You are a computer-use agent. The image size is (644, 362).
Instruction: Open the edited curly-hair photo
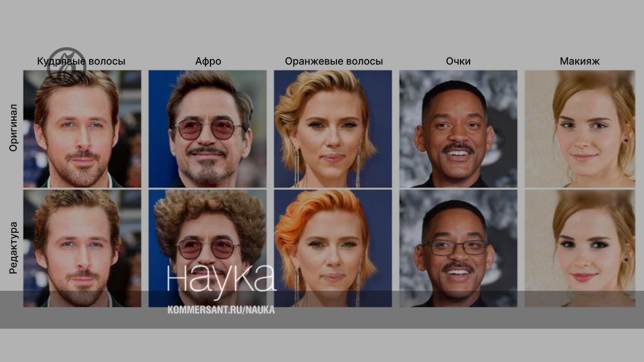(82, 241)
